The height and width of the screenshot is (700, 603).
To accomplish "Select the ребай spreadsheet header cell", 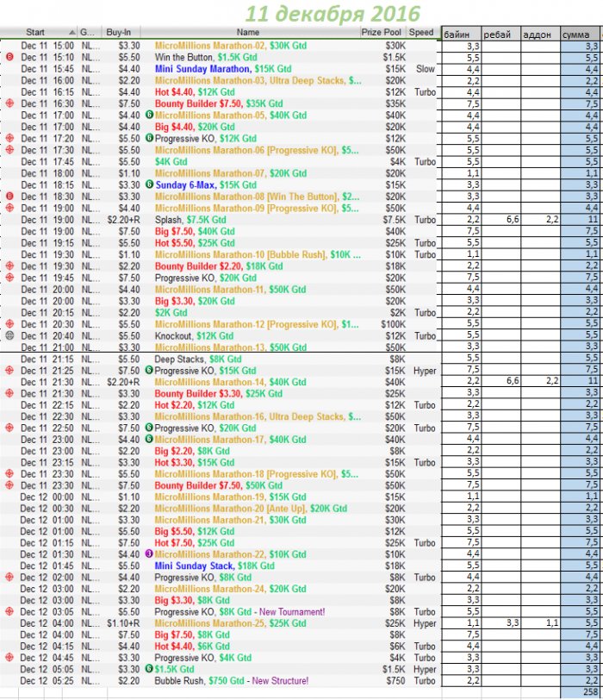I will [500, 34].
